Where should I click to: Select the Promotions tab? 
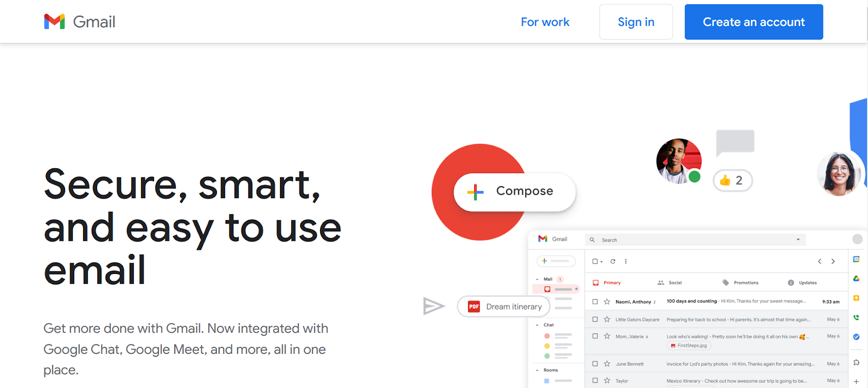click(741, 283)
